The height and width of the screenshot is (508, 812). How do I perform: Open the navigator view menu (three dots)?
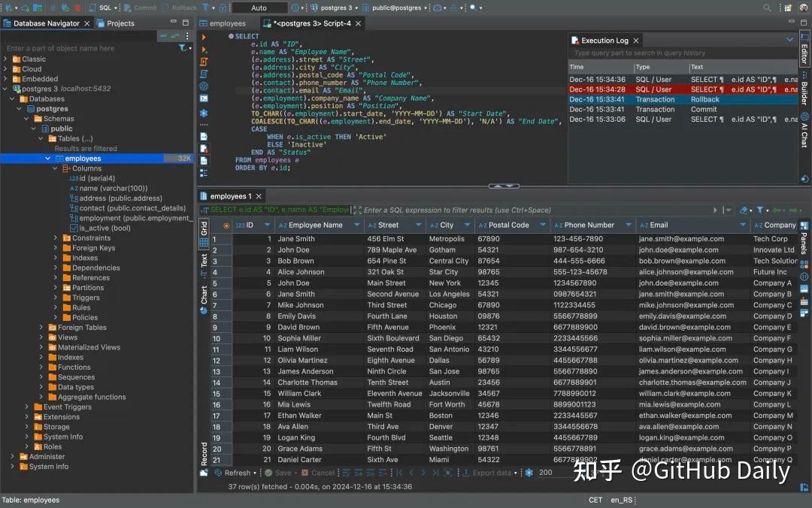(187, 36)
